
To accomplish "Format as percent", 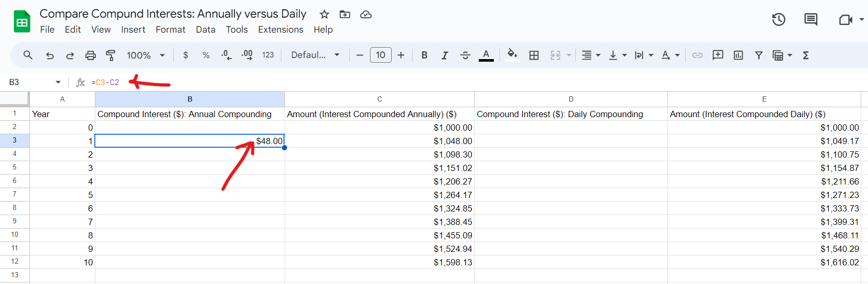I will 206,55.
